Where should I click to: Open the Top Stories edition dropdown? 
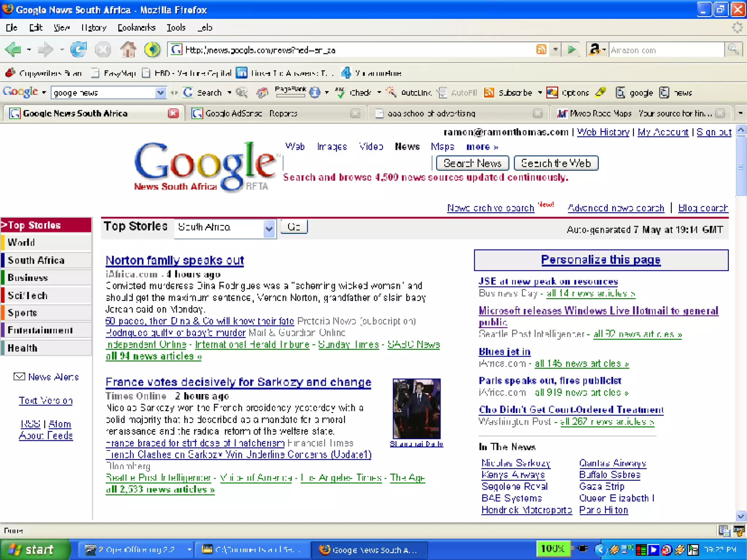tap(269, 229)
